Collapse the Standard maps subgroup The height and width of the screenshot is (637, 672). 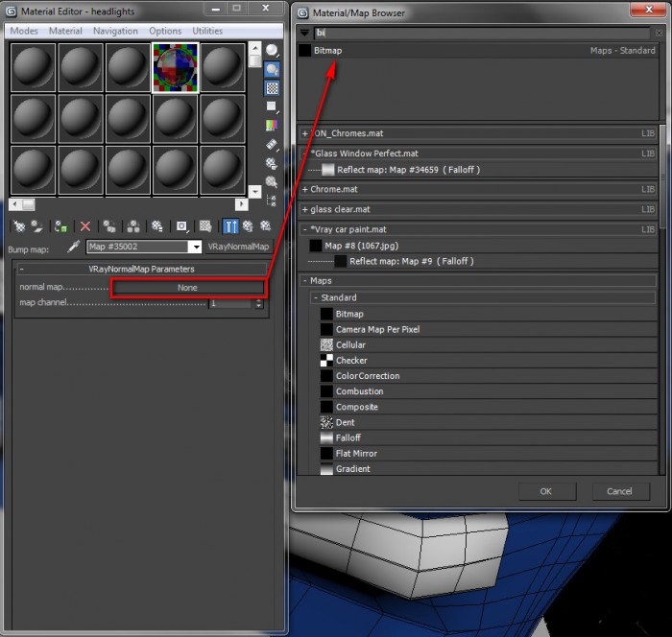[316, 297]
